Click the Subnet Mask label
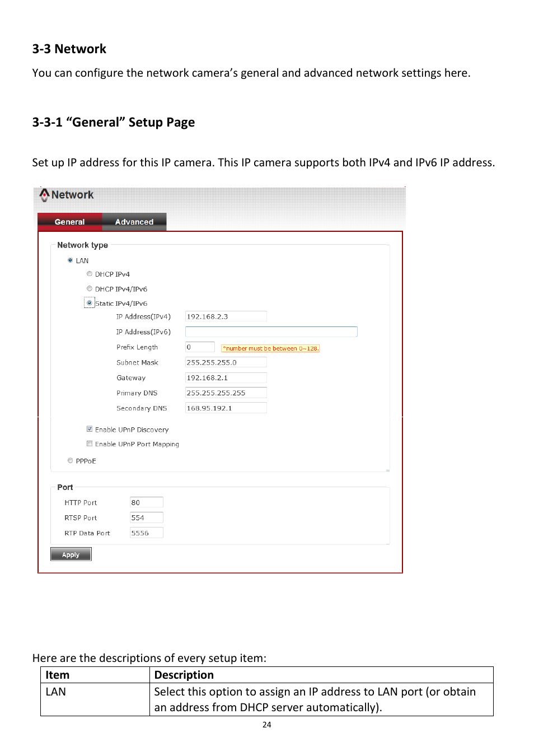Viewport: 534px width, 756px height. [x=137, y=362]
